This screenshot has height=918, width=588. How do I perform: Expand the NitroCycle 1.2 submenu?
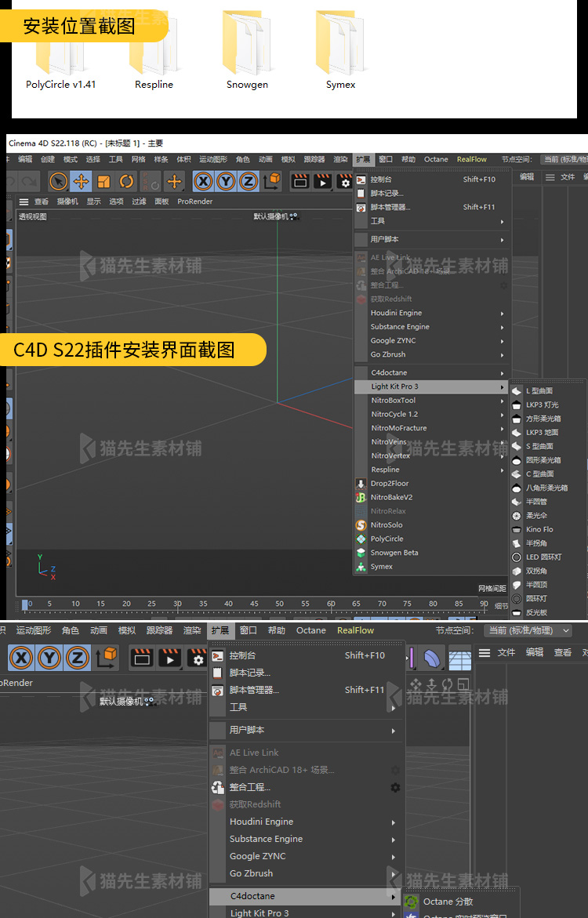pyautogui.click(x=430, y=415)
